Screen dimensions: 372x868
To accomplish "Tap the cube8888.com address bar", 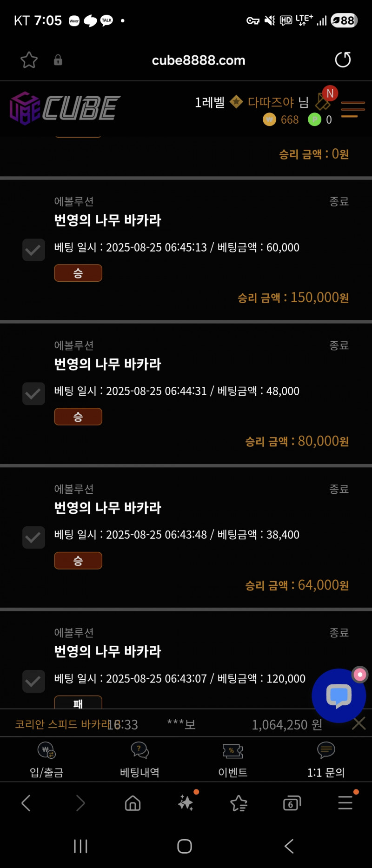I will click(199, 60).
